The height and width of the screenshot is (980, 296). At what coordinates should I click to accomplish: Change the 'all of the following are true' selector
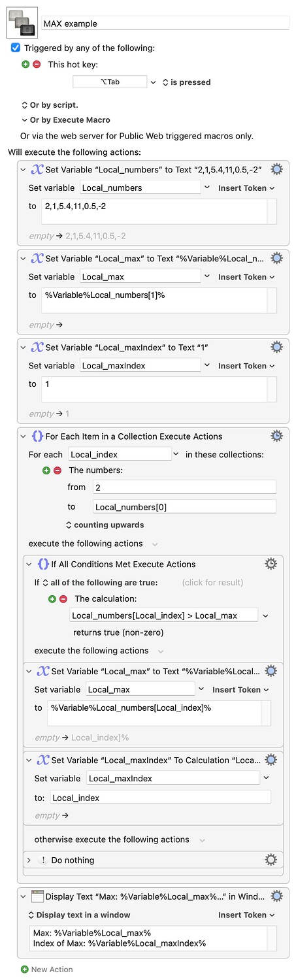pyautogui.click(x=100, y=582)
